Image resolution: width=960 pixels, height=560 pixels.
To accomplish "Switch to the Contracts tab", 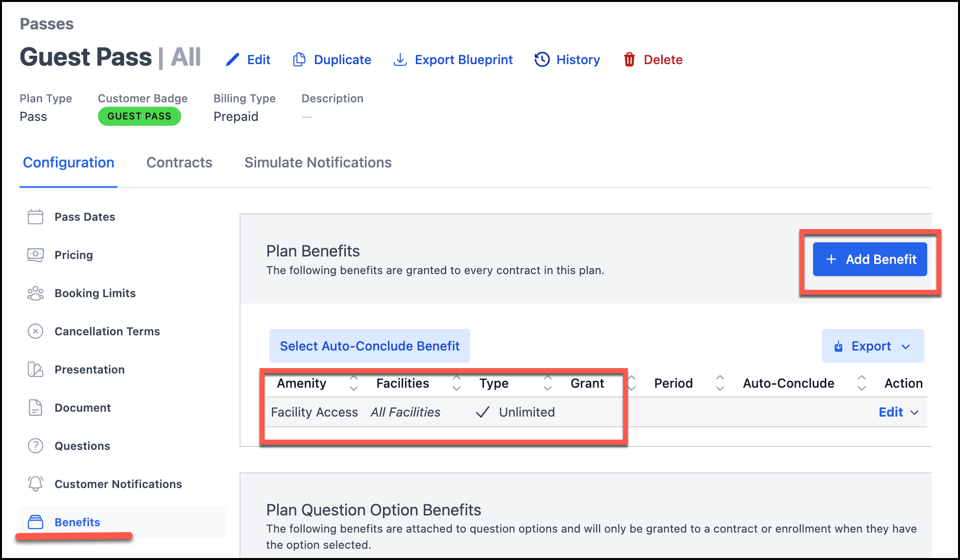I will (179, 163).
